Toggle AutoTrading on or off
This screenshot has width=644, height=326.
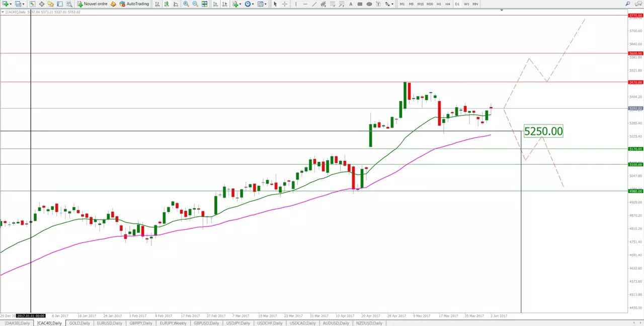coord(134,4)
